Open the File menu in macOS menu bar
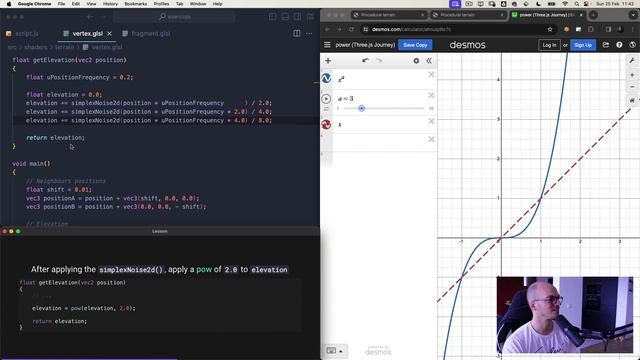Screen dimensions: 640x360 (x=61, y=4)
